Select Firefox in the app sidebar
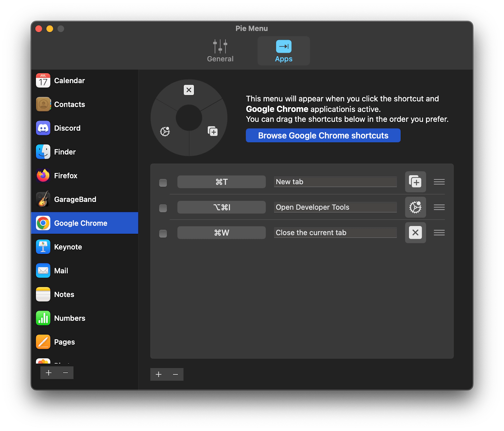Image resolution: width=504 pixels, height=431 pixels. pyautogui.click(x=66, y=175)
